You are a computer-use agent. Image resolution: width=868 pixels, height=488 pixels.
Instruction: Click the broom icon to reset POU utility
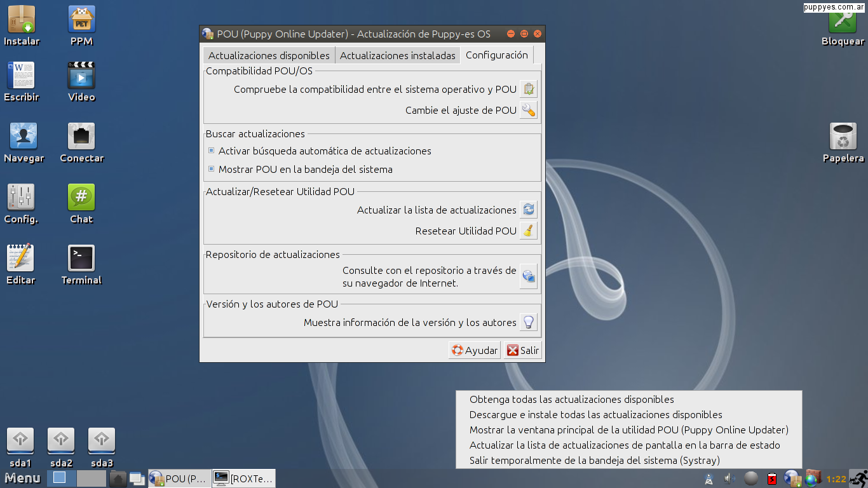click(529, 231)
